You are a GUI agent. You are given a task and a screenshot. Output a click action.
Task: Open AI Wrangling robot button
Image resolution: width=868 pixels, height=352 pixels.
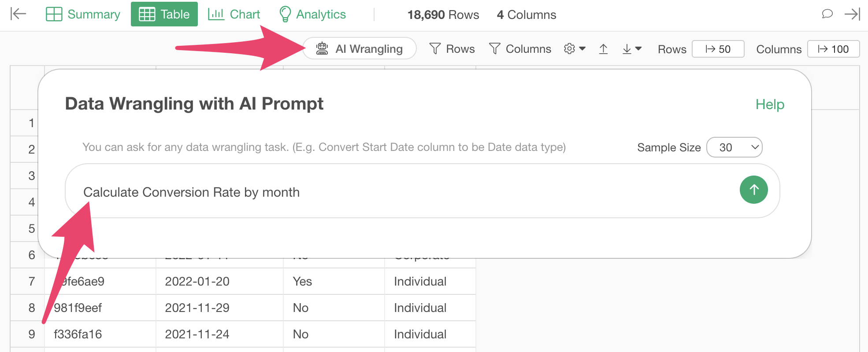360,48
